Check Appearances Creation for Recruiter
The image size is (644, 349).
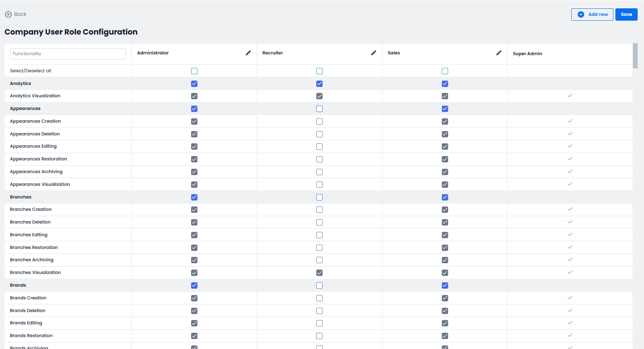[319, 121]
